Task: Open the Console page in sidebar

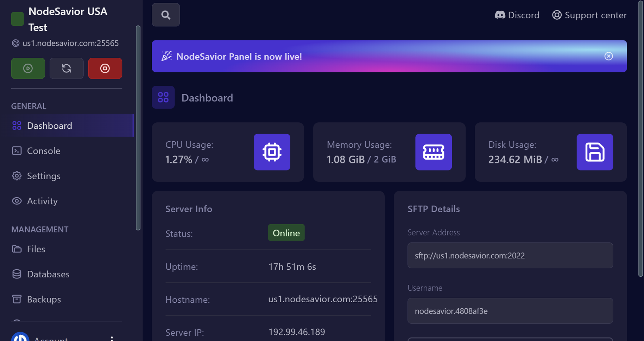Action: point(44,151)
